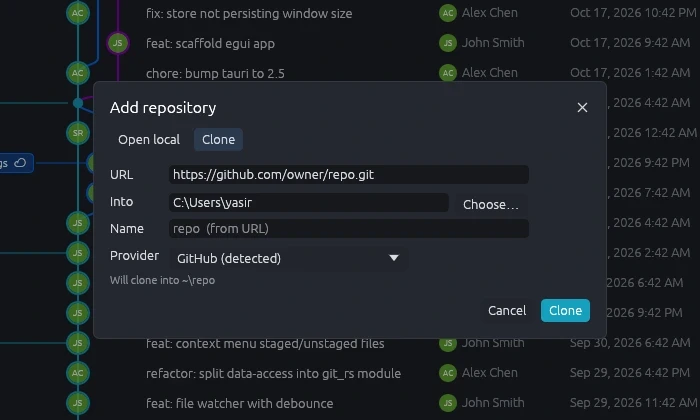
Task: Click the blue Clone button
Action: [x=565, y=311]
